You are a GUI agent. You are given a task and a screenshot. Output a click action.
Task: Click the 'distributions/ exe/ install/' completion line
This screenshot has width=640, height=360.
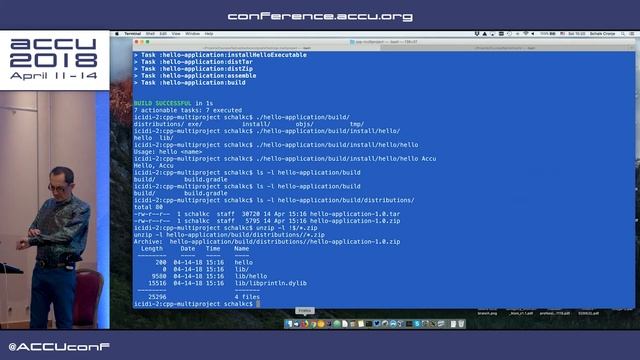click(249, 124)
